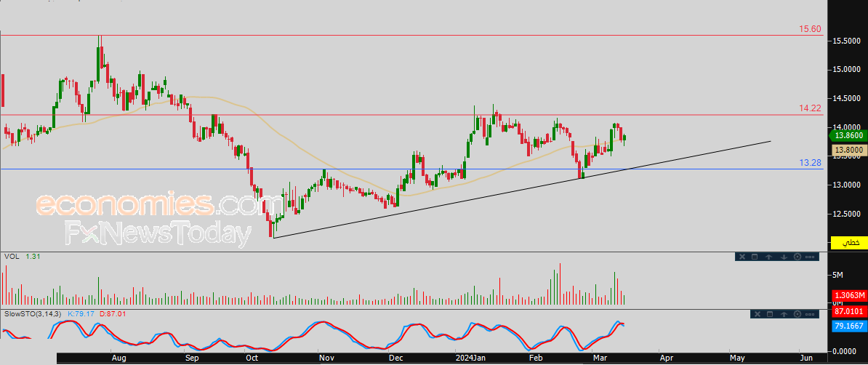Open more options for VOL panel
This screenshot has width=868, height=365.
810,257
